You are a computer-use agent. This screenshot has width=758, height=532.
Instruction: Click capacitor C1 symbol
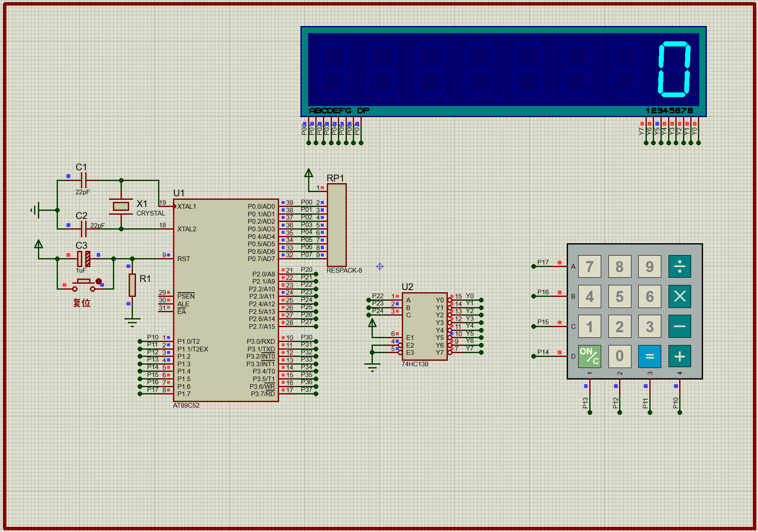[x=84, y=180]
